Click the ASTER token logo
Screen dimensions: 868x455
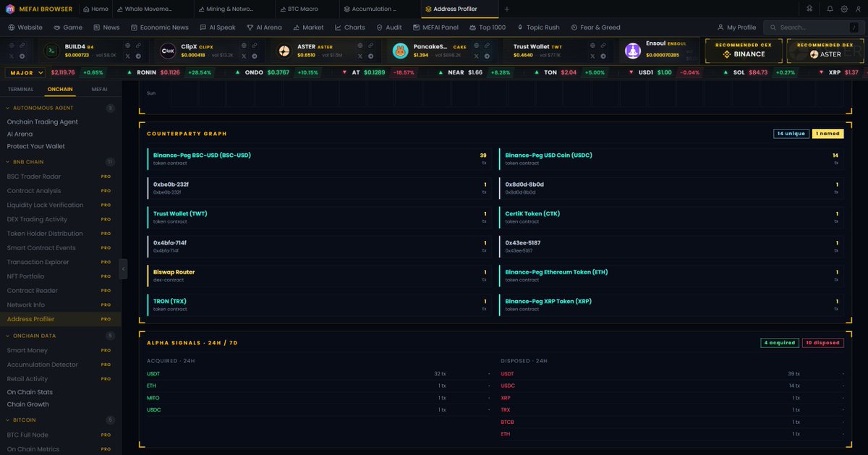coord(285,51)
